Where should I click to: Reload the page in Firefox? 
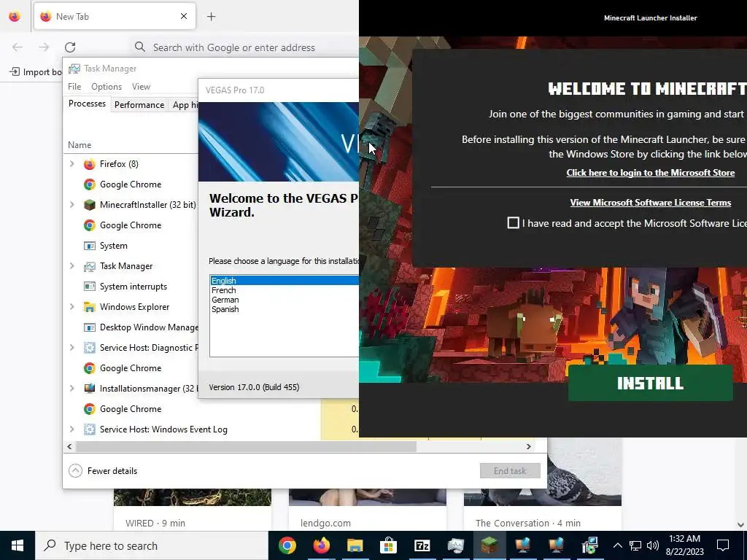(70, 47)
